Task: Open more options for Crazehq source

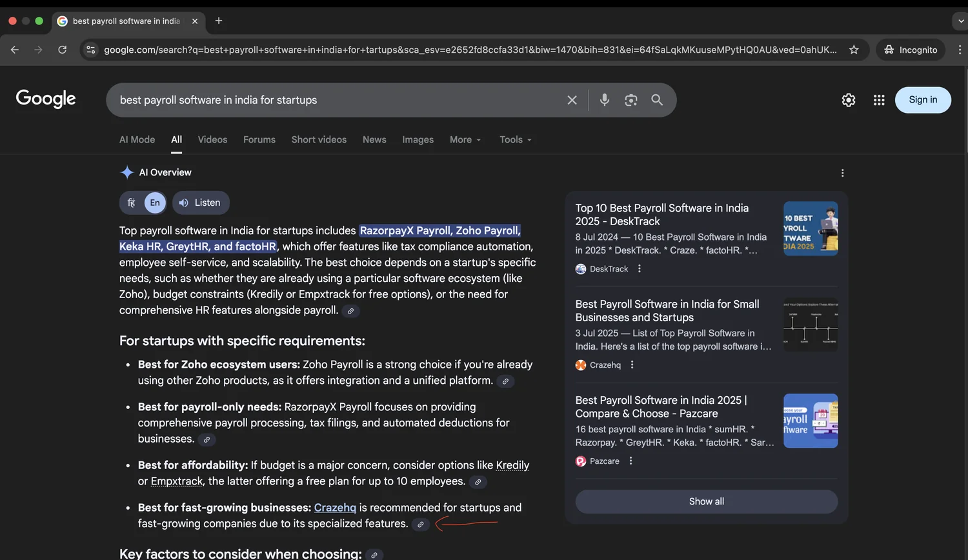Action: click(x=632, y=365)
